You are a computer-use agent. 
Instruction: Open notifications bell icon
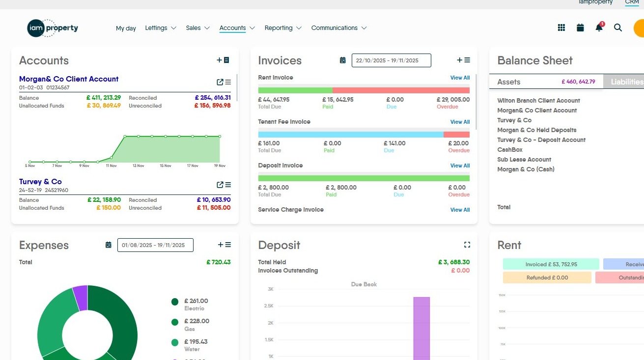pos(599,28)
